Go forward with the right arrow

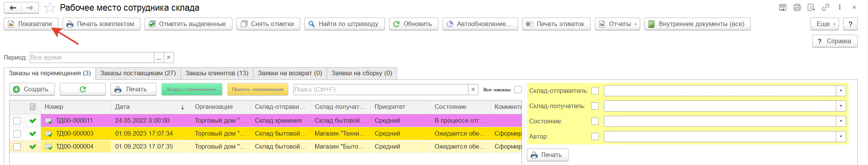coord(30,8)
